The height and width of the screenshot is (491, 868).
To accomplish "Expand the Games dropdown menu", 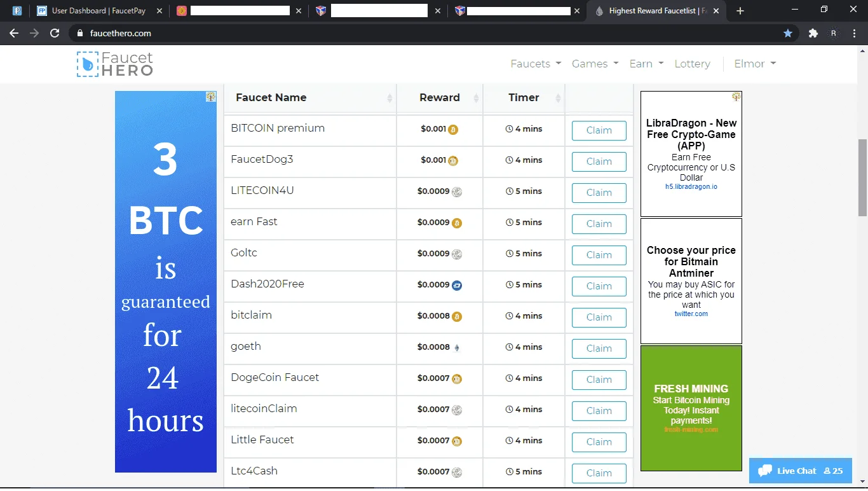I will point(595,64).
